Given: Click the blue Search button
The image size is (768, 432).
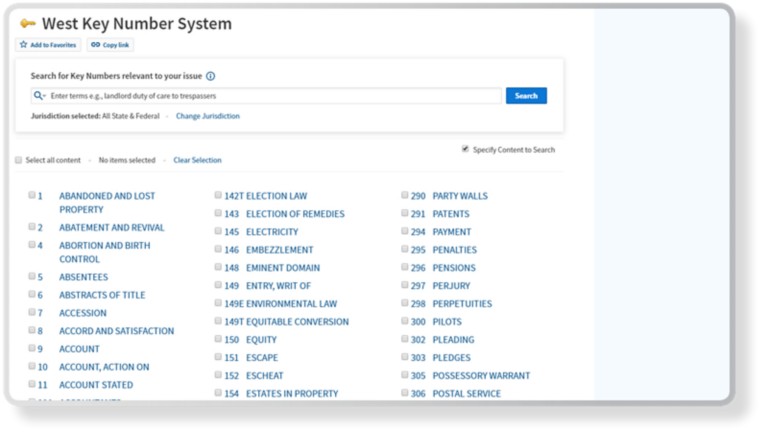Looking at the screenshot, I should (526, 96).
